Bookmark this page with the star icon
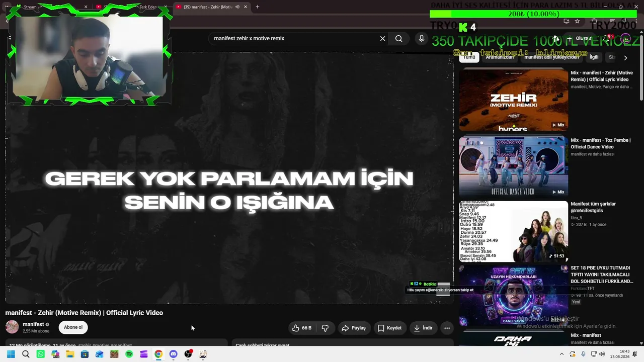This screenshot has width=644, height=362. point(577,21)
